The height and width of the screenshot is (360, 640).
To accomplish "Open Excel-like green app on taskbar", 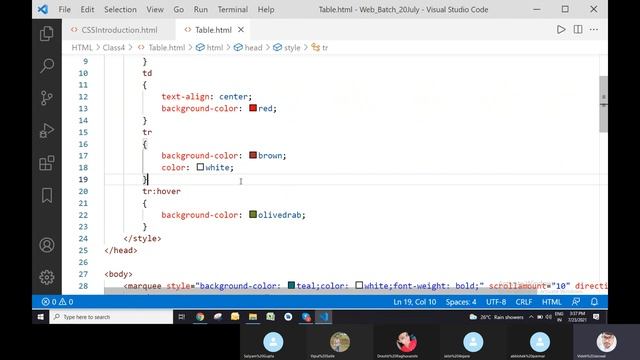I will coord(271,317).
